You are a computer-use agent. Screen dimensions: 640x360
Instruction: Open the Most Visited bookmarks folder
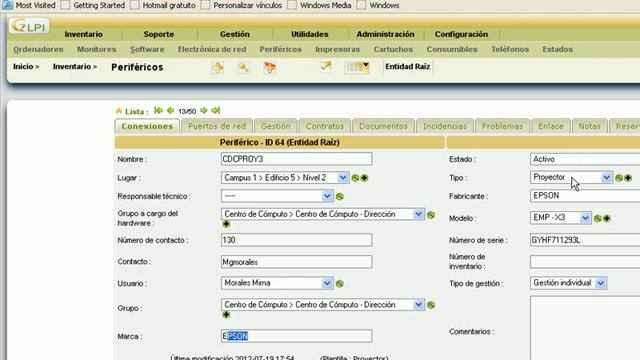[x=29, y=5]
